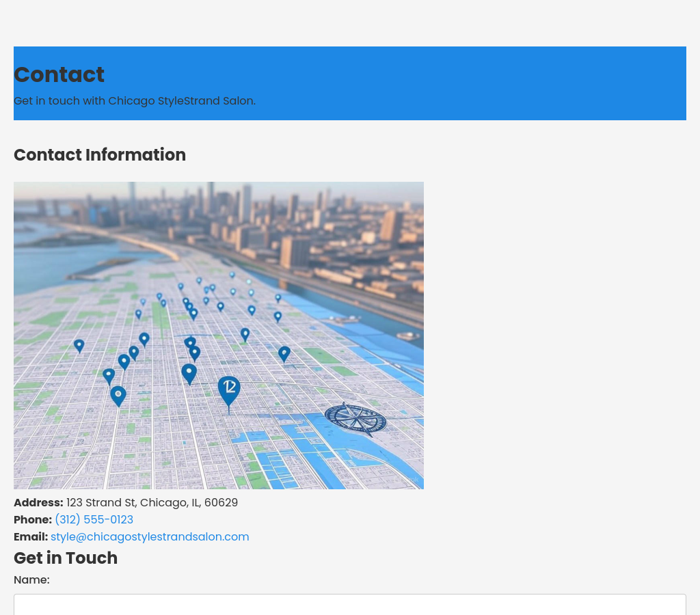Click the bottom-left-most pin with white center
Viewport: 700px width, 615px height.
click(118, 395)
